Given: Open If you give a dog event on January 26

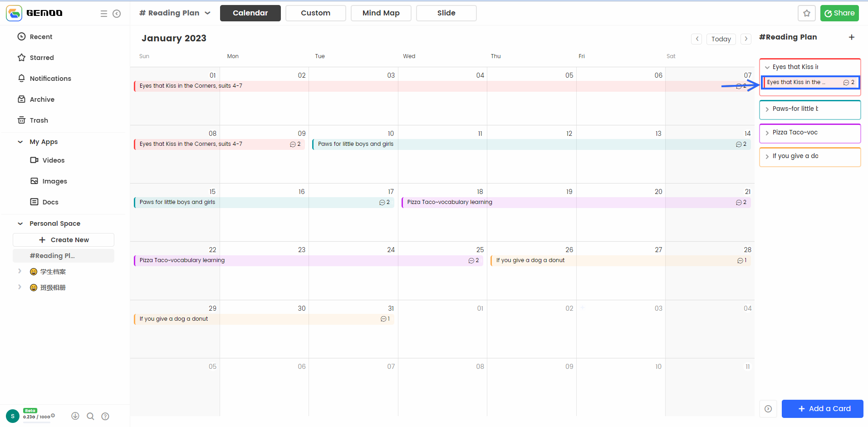Looking at the screenshot, I should [620, 260].
